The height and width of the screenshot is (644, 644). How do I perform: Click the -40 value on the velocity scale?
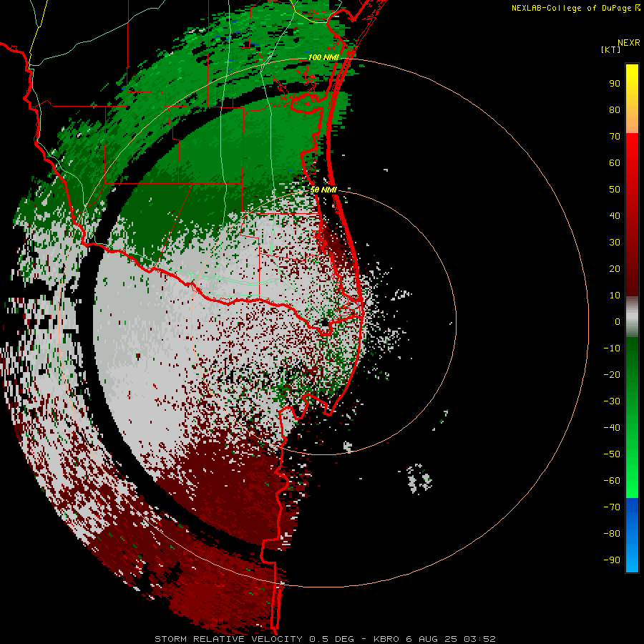coord(612,428)
